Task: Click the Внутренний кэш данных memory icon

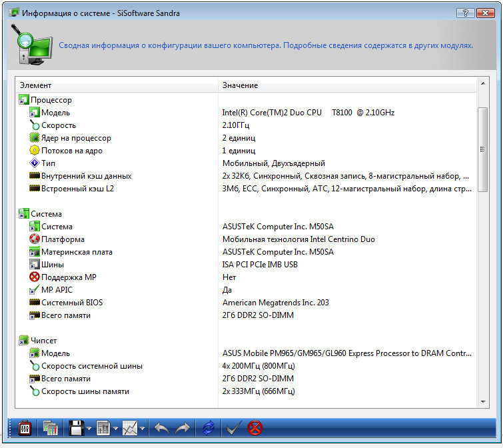Action: (35, 175)
